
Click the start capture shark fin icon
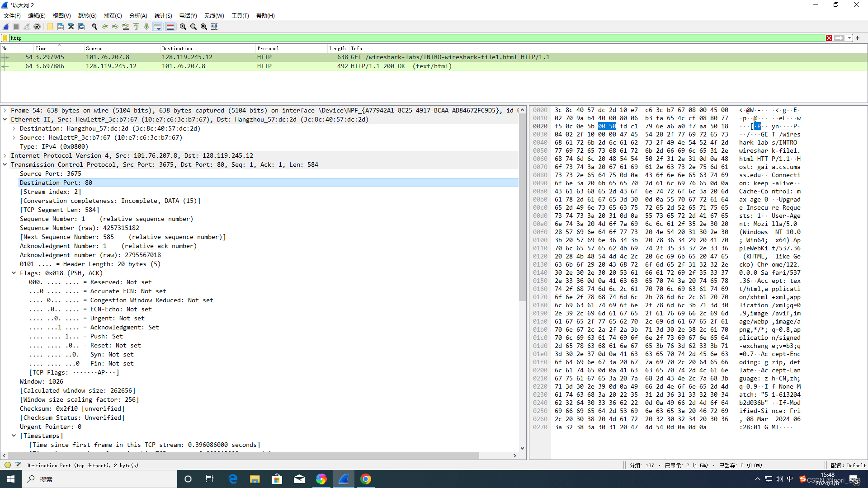point(6,27)
